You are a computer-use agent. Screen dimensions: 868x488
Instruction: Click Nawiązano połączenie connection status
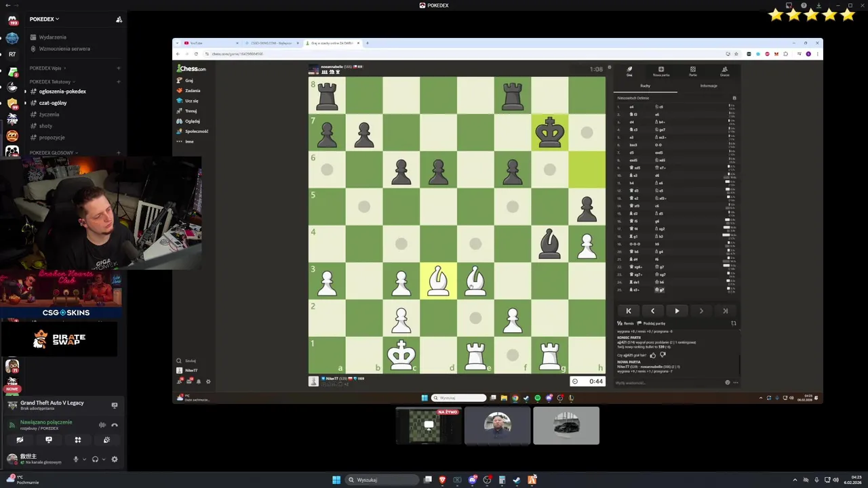46,422
